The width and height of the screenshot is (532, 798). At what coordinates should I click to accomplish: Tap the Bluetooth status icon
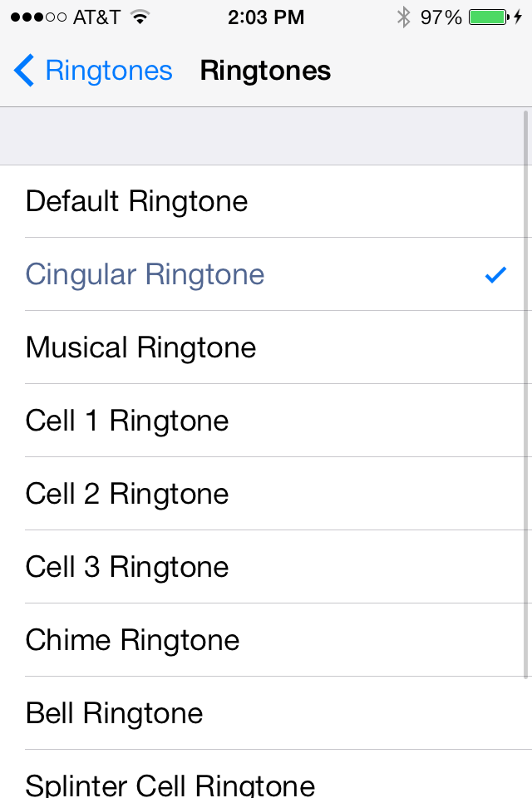403,17
